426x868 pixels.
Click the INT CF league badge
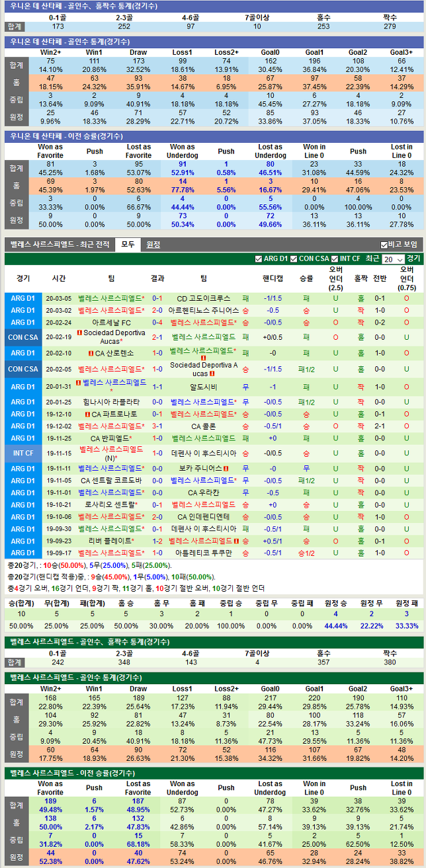coord(23,454)
